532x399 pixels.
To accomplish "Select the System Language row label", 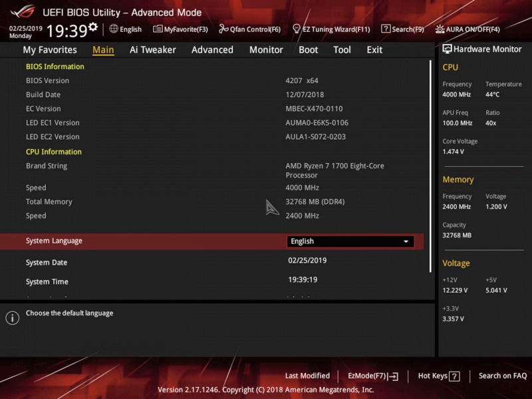I will coord(54,241).
